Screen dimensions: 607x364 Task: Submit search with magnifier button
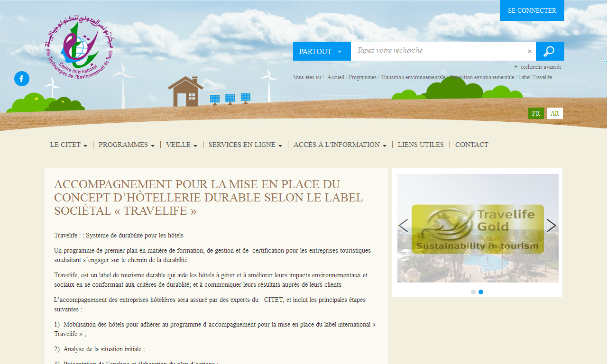(x=550, y=51)
